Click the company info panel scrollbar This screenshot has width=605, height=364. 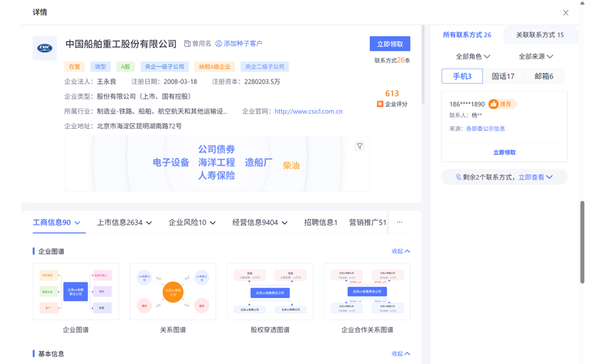click(x=423, y=64)
